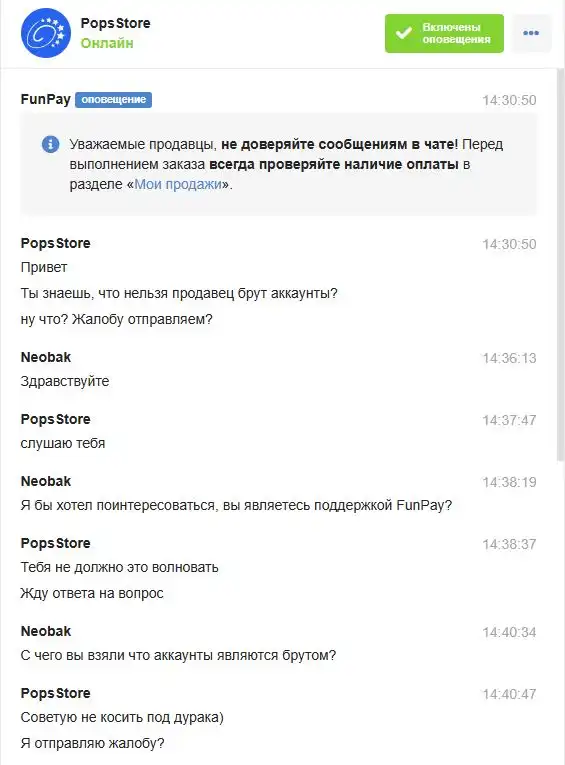Open the PopsStore avatar icon

point(46,33)
